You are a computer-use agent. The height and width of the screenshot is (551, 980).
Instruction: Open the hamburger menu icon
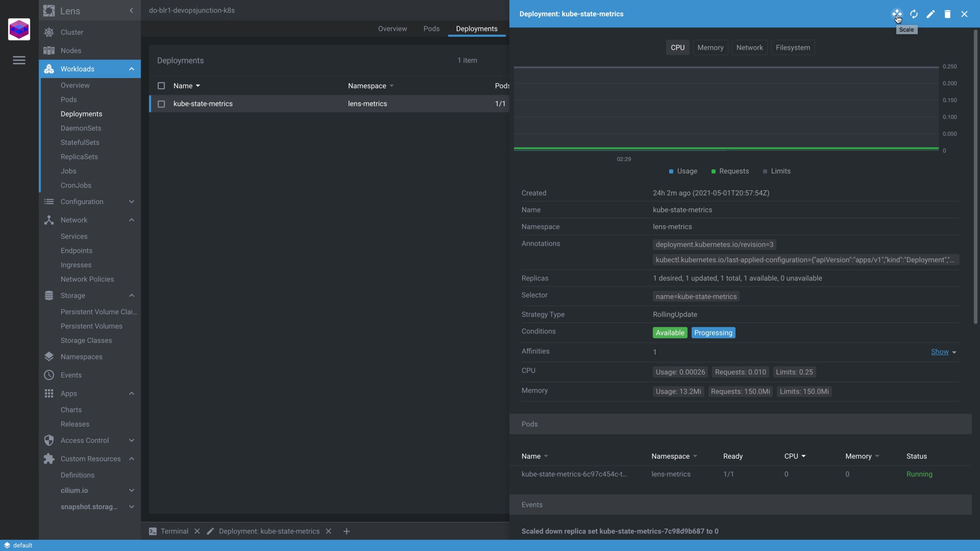(19, 60)
